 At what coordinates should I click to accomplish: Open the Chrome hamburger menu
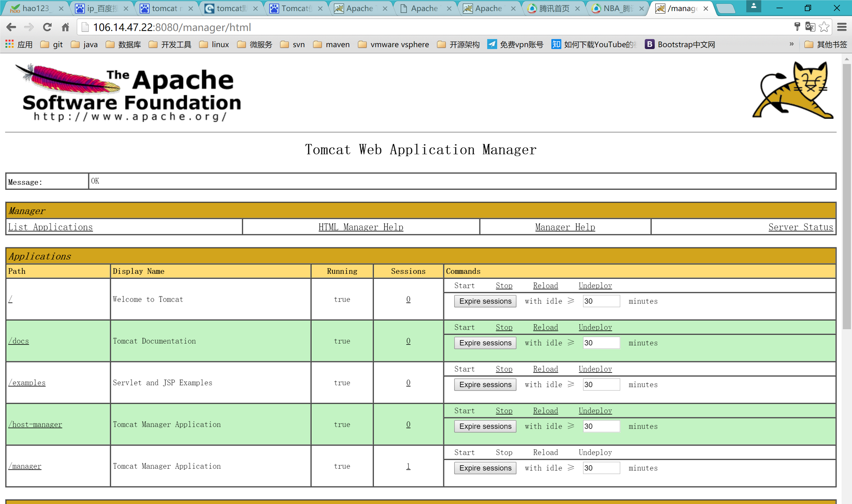pos(842,27)
